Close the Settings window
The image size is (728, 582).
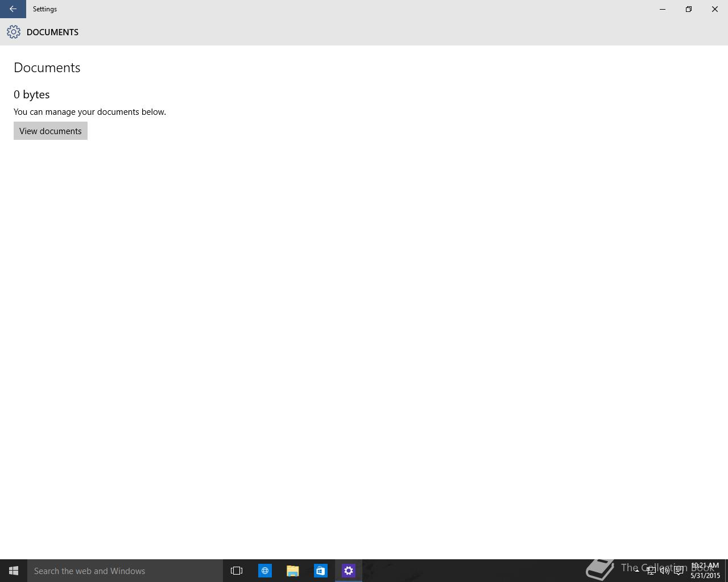tap(715, 9)
